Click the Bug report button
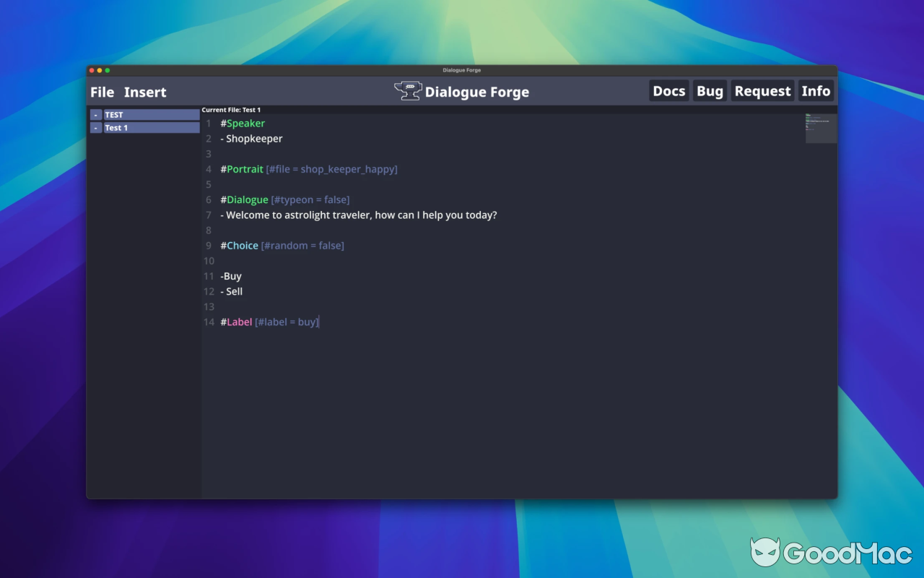The height and width of the screenshot is (578, 924). (x=710, y=90)
